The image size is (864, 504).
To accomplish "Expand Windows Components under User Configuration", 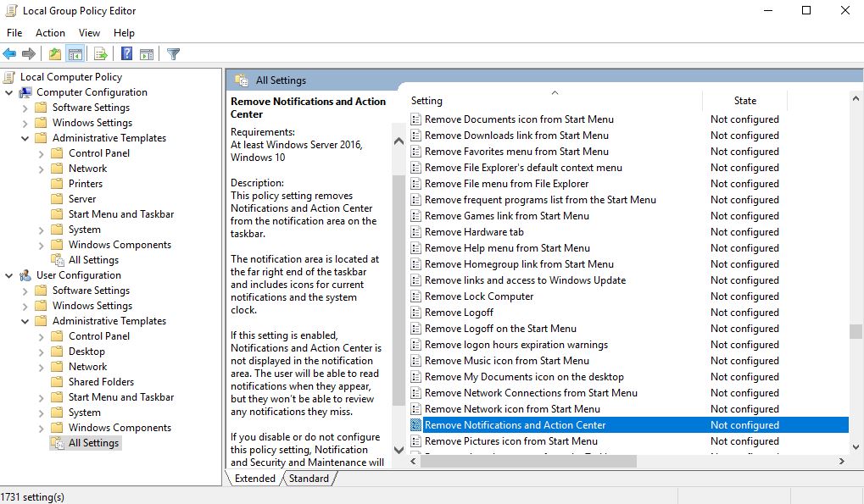I will (42, 428).
